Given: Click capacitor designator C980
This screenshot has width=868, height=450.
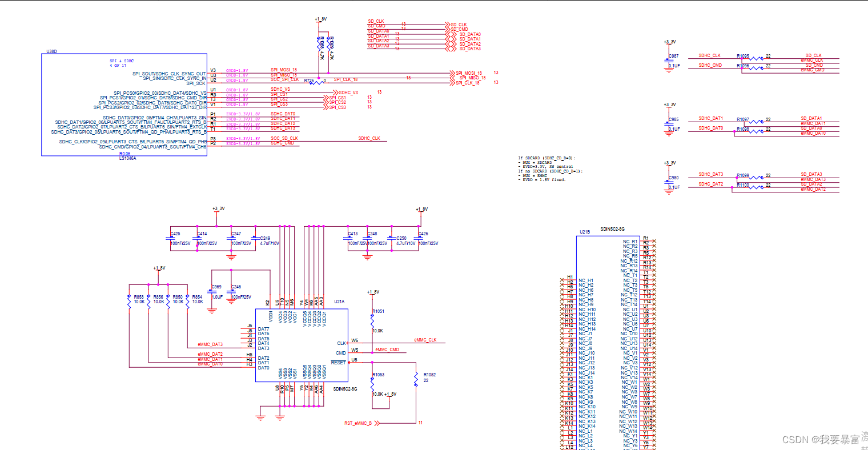Looking at the screenshot, I should coord(674,178).
